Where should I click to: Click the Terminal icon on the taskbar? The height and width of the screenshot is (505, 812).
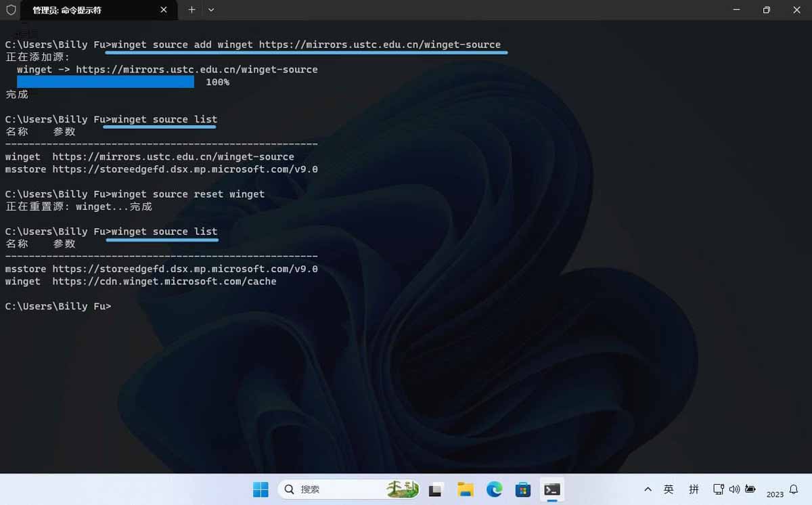click(552, 489)
